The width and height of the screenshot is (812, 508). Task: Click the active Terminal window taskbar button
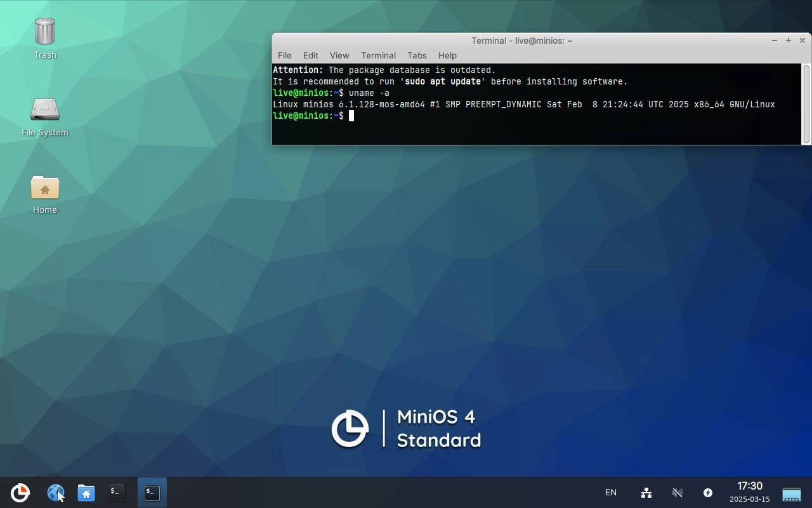point(152,493)
